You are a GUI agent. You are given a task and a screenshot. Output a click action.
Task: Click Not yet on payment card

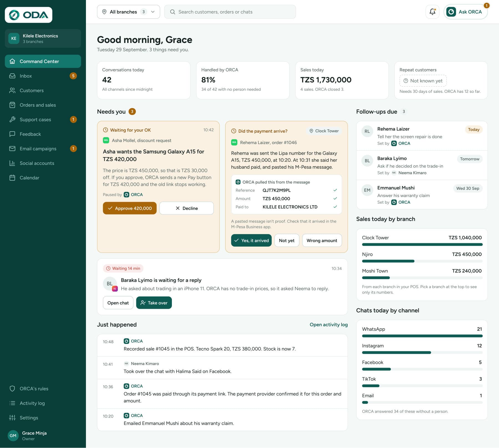click(287, 240)
